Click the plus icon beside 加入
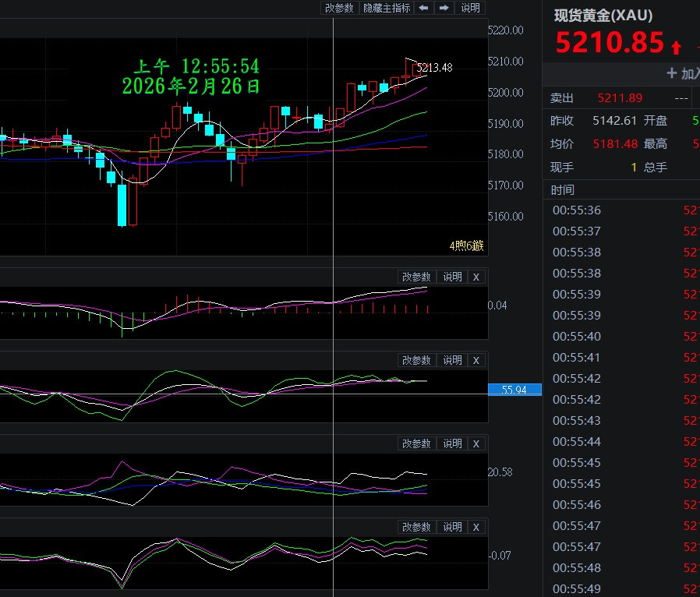 (x=671, y=73)
